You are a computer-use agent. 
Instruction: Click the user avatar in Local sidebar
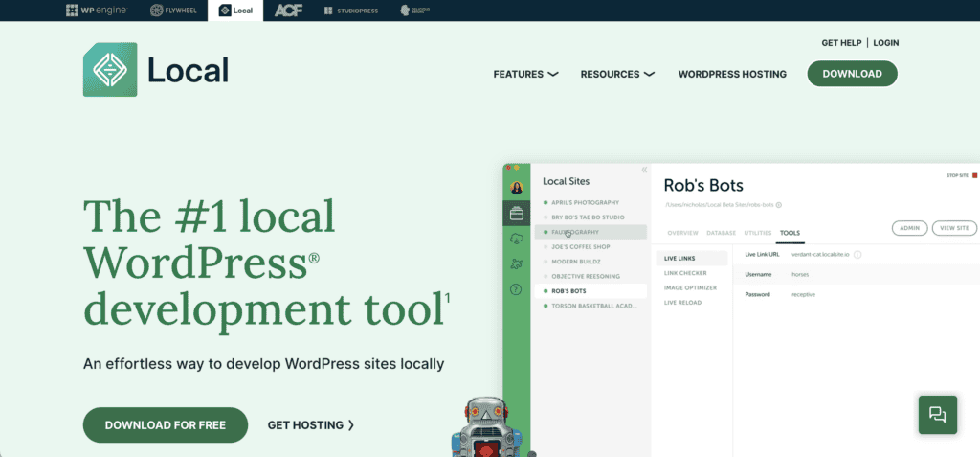pyautogui.click(x=516, y=187)
